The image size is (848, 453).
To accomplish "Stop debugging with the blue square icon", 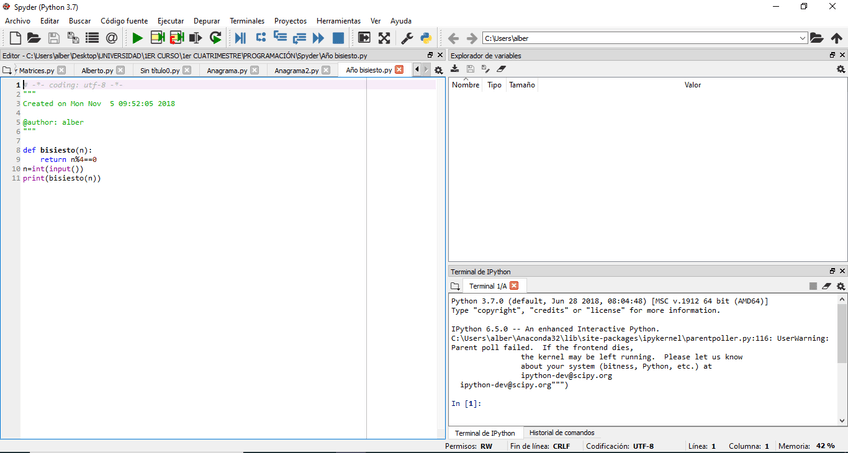I will (x=338, y=38).
